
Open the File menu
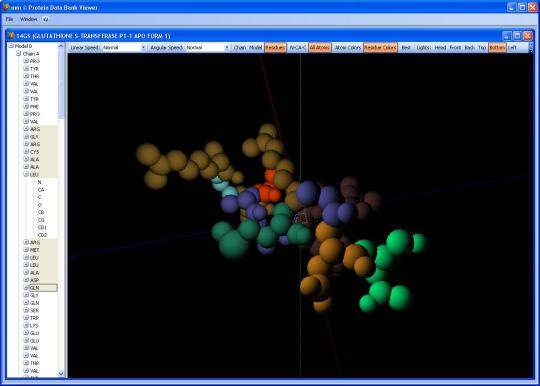pos(9,19)
